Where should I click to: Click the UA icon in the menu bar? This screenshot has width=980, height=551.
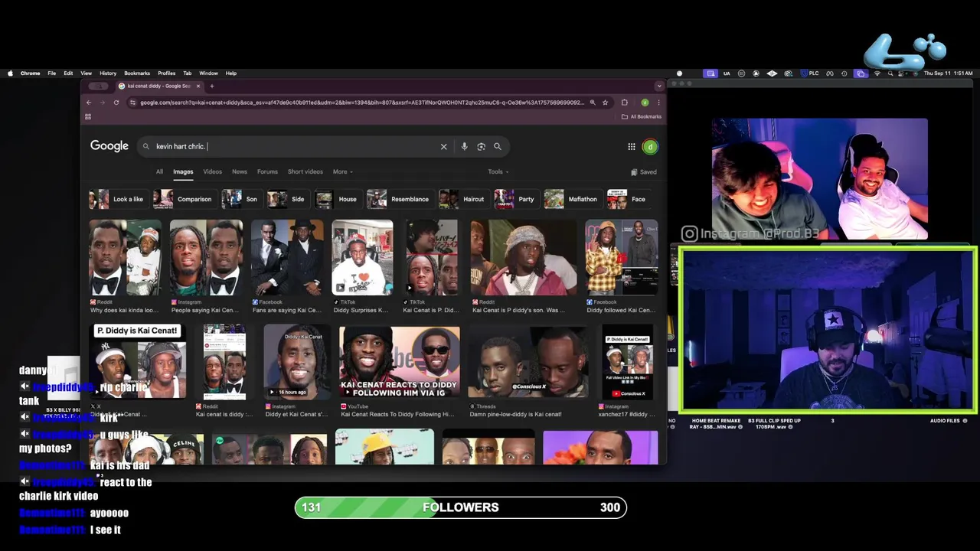point(727,73)
